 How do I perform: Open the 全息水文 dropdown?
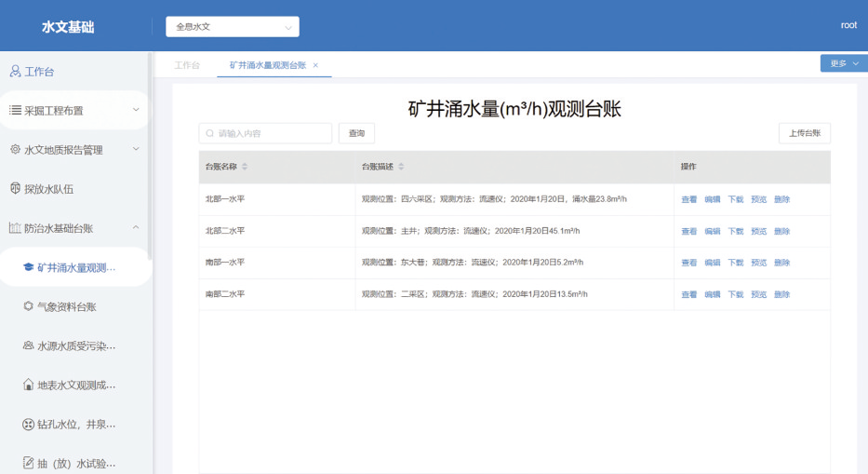pos(233,27)
